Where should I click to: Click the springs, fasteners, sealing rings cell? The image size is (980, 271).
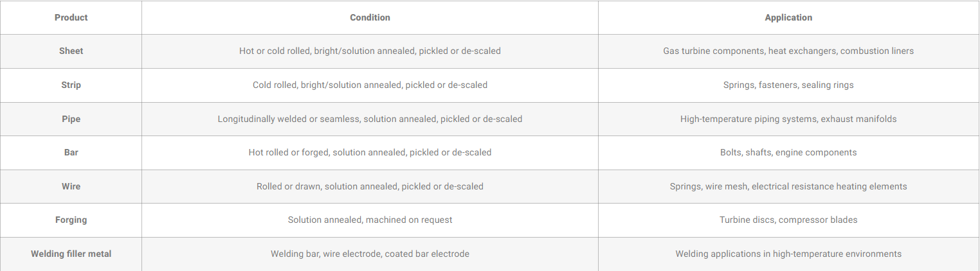click(788, 85)
